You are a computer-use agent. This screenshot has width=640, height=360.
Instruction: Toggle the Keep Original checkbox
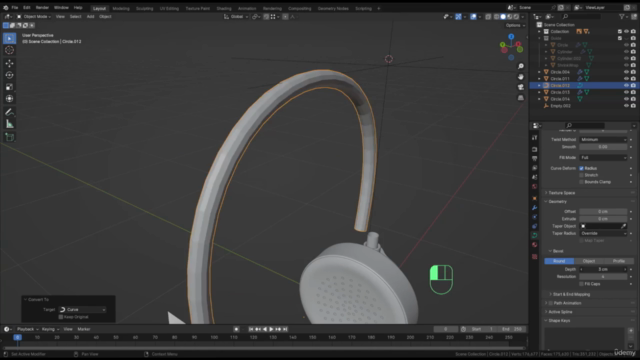coord(61,317)
